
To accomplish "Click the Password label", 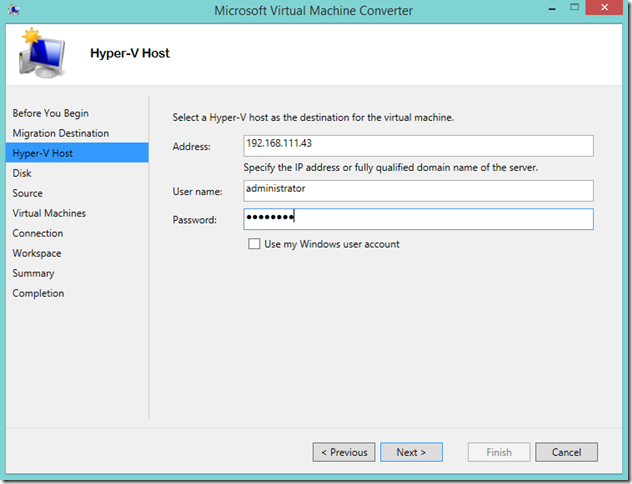I will [x=195, y=220].
